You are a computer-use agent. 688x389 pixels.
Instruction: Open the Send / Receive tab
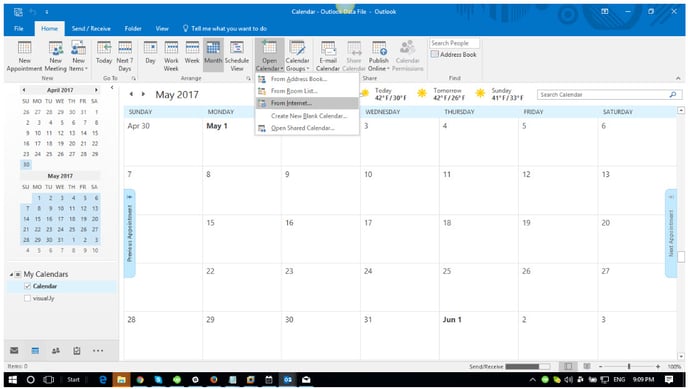pos(91,29)
